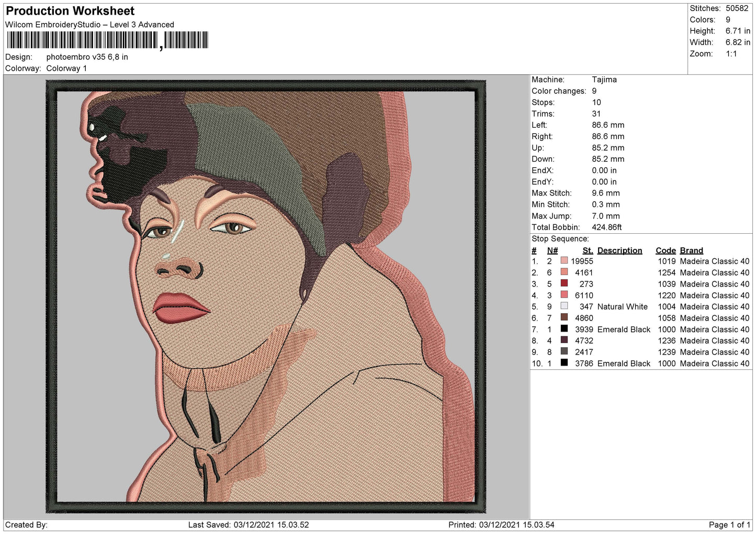
Task: Click the Colors value '9' in header
Action: coord(728,20)
